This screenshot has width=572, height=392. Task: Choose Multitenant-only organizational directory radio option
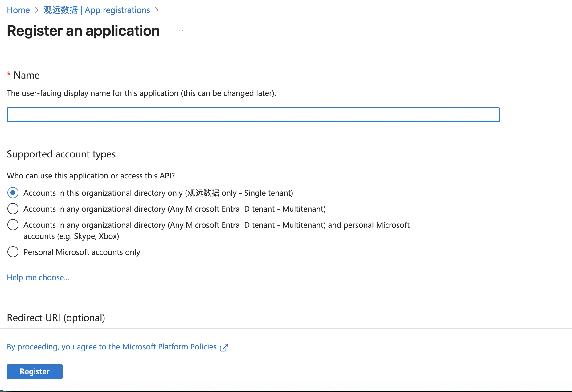(13, 209)
